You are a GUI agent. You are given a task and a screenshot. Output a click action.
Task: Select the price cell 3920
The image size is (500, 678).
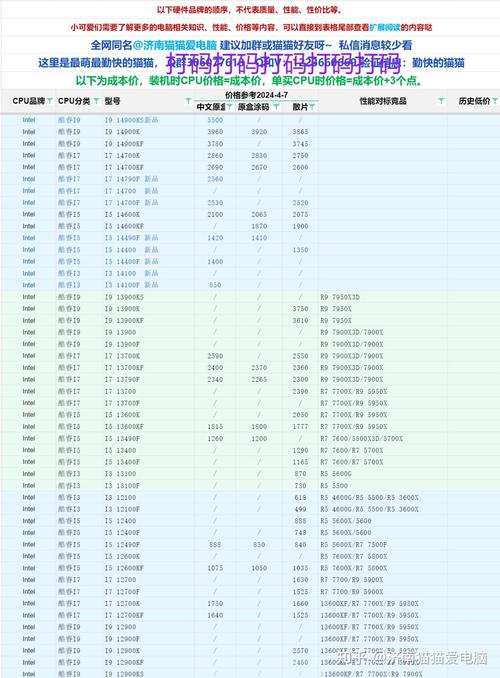coord(259,132)
